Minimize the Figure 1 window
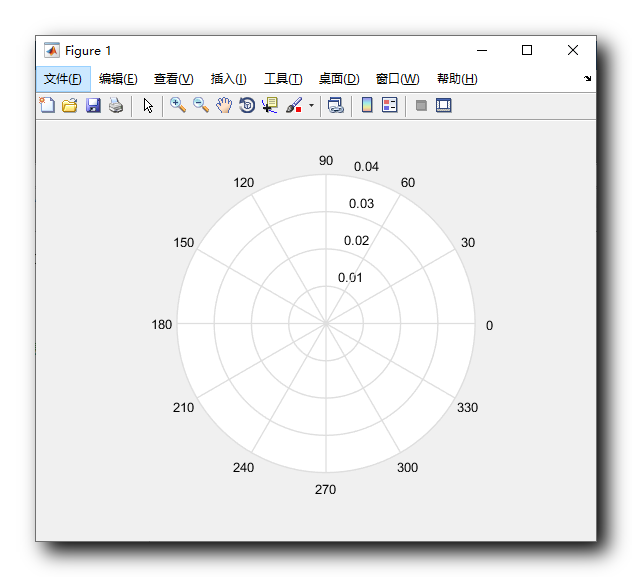The width and height of the screenshot is (632, 577). 482,50
